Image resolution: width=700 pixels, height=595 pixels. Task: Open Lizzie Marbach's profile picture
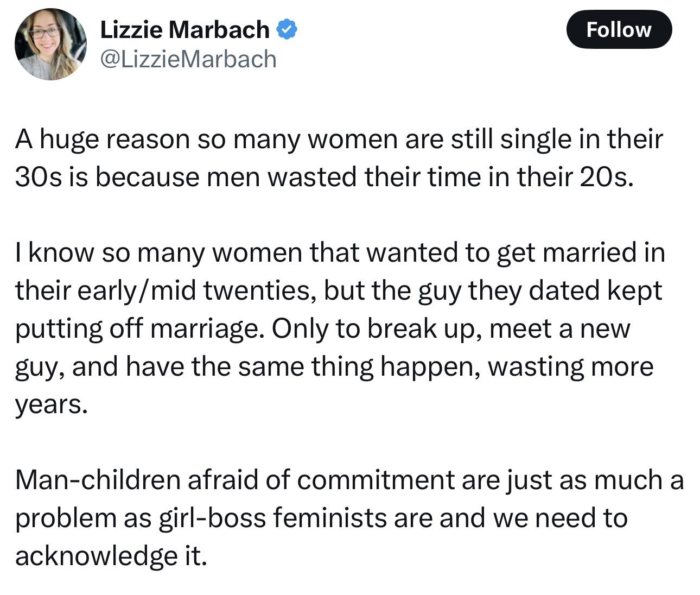50,45
